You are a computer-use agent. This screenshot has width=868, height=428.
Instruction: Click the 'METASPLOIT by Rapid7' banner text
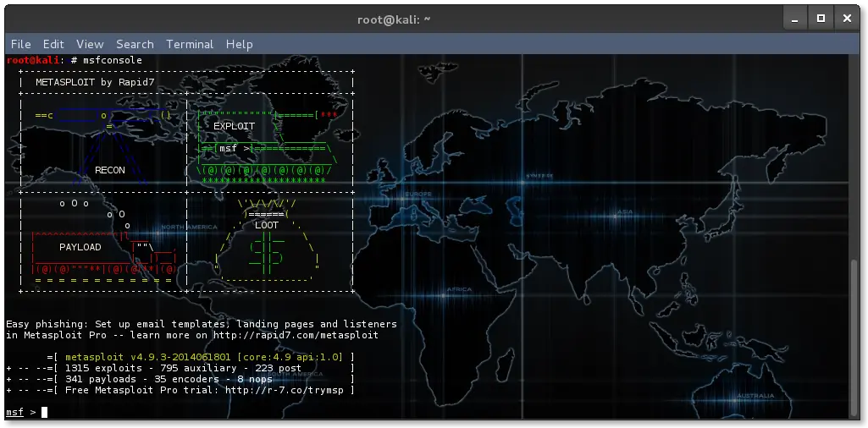(95, 82)
